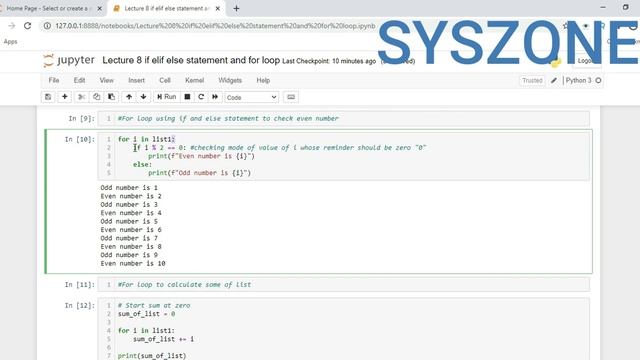Close the Lecture 8 notebook tab
The height and width of the screenshot is (360, 640).
click(218, 8)
